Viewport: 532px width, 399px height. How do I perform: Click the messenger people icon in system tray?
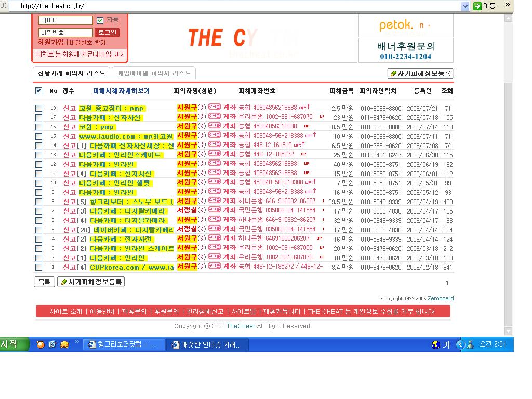471,344
